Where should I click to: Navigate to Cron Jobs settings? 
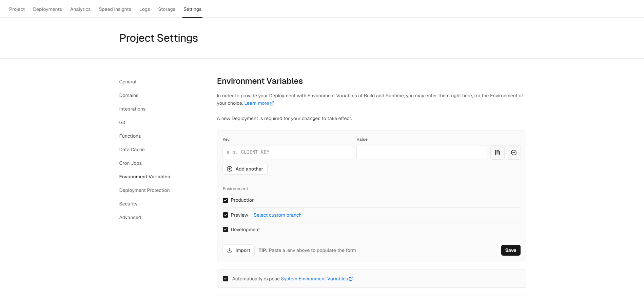tap(131, 163)
